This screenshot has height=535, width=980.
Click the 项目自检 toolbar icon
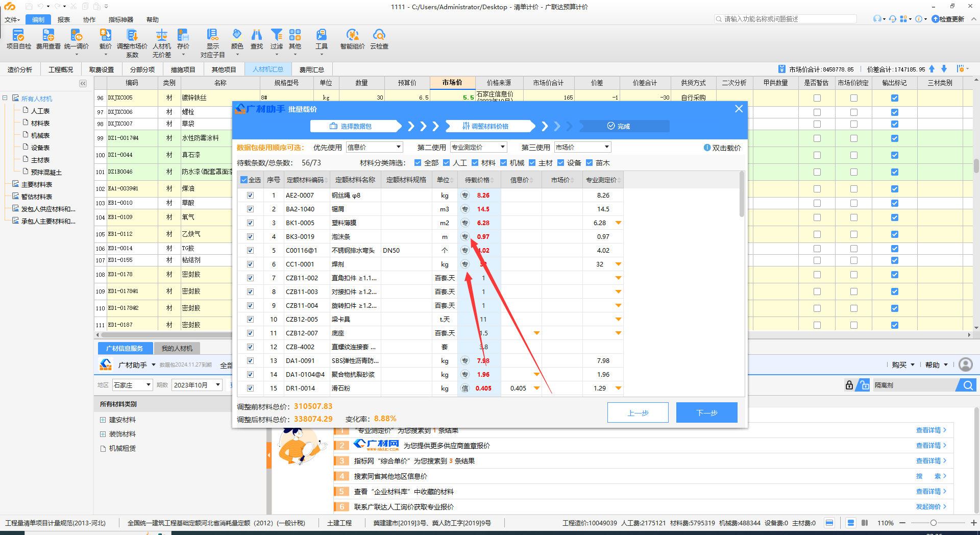(x=18, y=39)
